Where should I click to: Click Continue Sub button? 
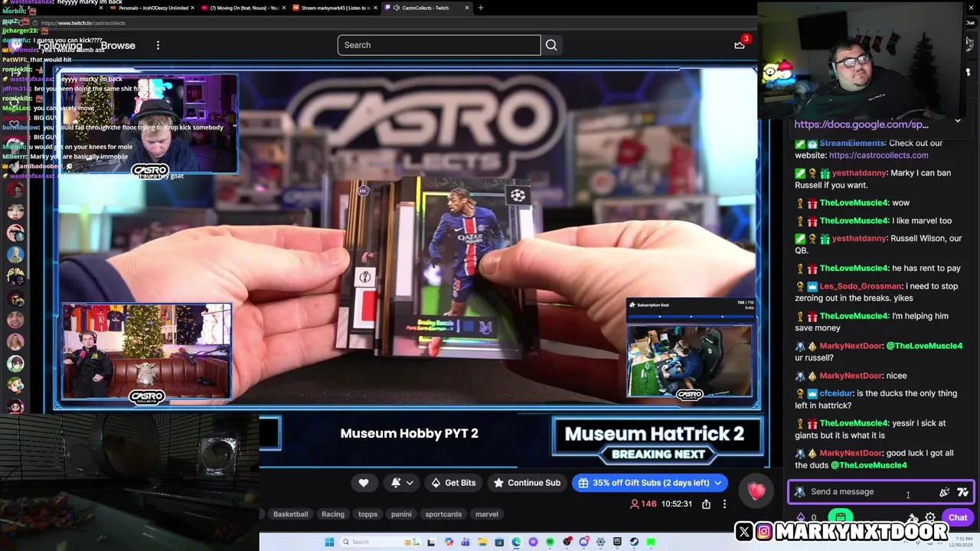coord(527,483)
